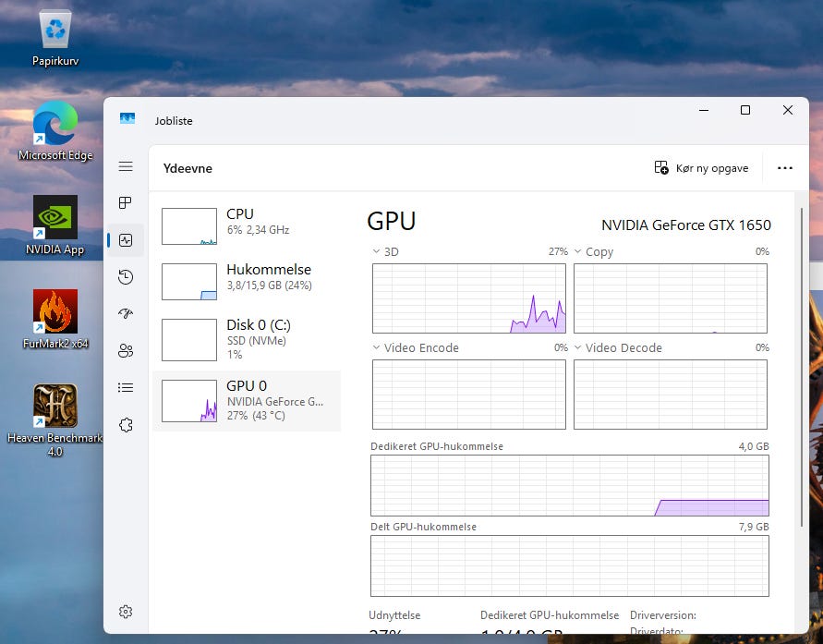Open the Processes page icon in sidebar
This screenshot has height=644, width=823.
coord(126,202)
